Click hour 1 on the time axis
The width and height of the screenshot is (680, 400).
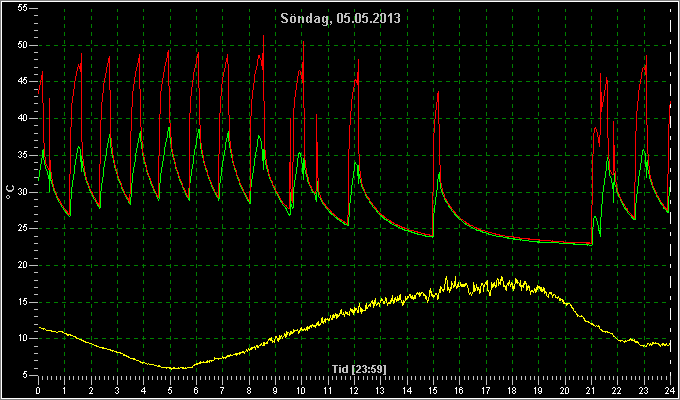(x=65, y=390)
